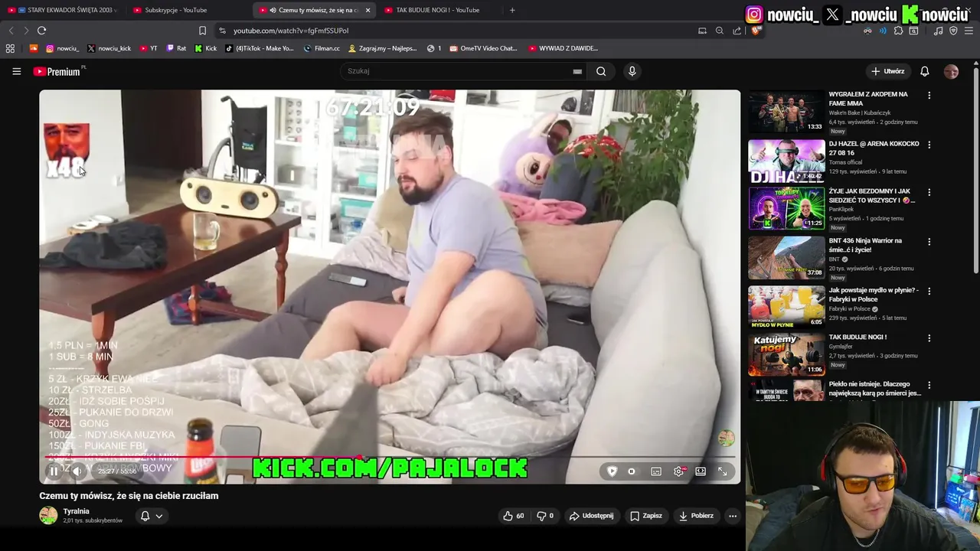Viewport: 980px width, 551px height.
Task: Open options for ŻYJE JAK BEZDOMNY video
Action: [x=929, y=193]
